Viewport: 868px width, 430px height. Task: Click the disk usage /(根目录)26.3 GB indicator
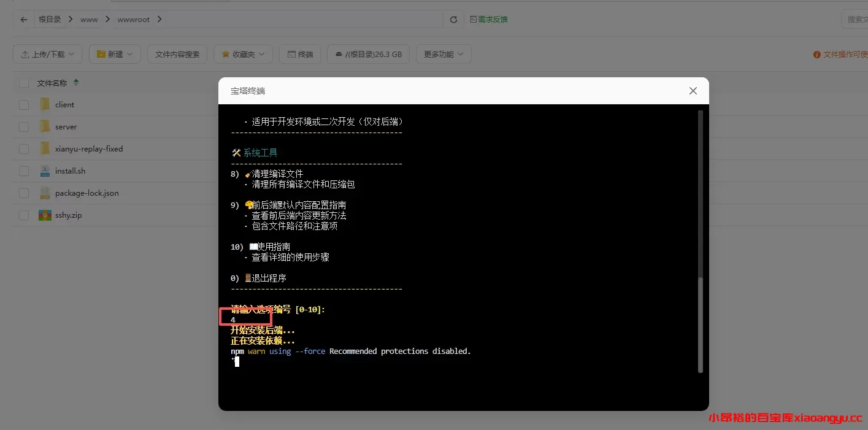(x=368, y=54)
